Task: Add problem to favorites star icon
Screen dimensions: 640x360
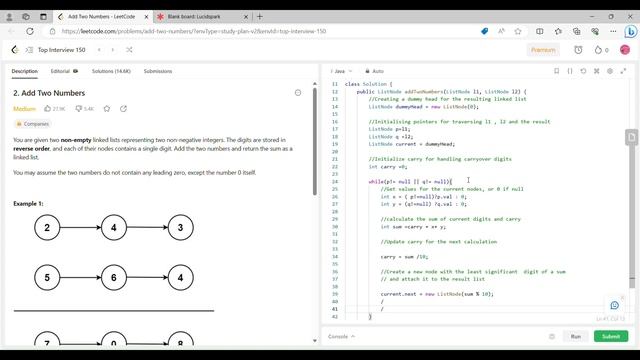Action: (107, 109)
